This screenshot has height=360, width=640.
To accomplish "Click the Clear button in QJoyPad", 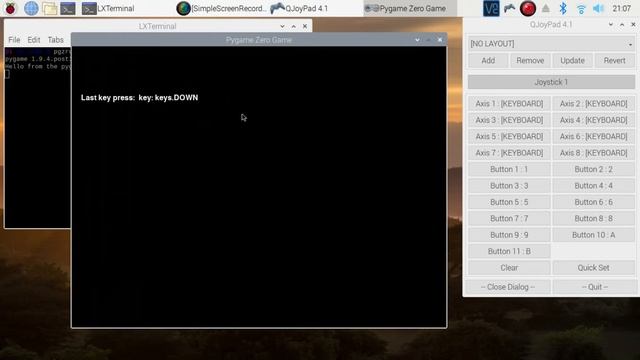I will pyautogui.click(x=509, y=268).
